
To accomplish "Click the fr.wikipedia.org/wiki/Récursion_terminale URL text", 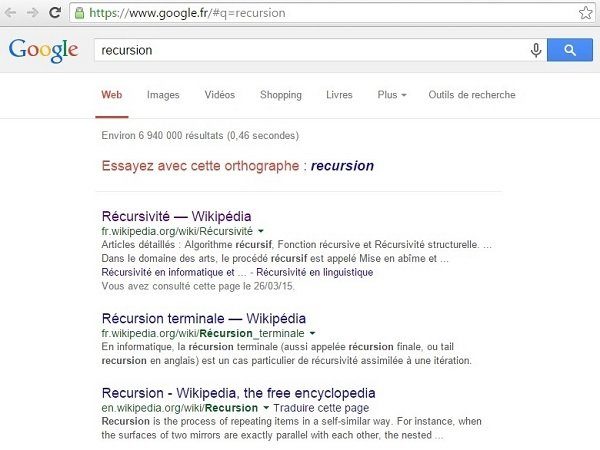I will (x=203, y=333).
